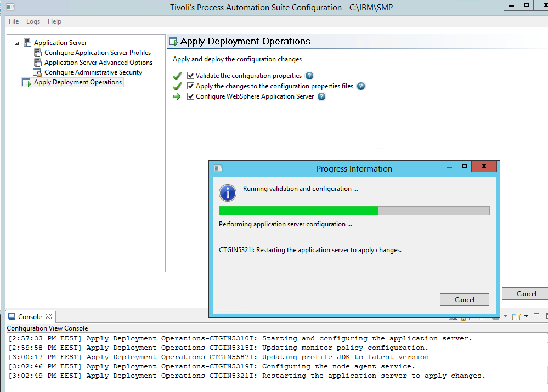Select Apply Deployment Operations tree item
Viewport: 548px width, 392px height.
point(77,82)
